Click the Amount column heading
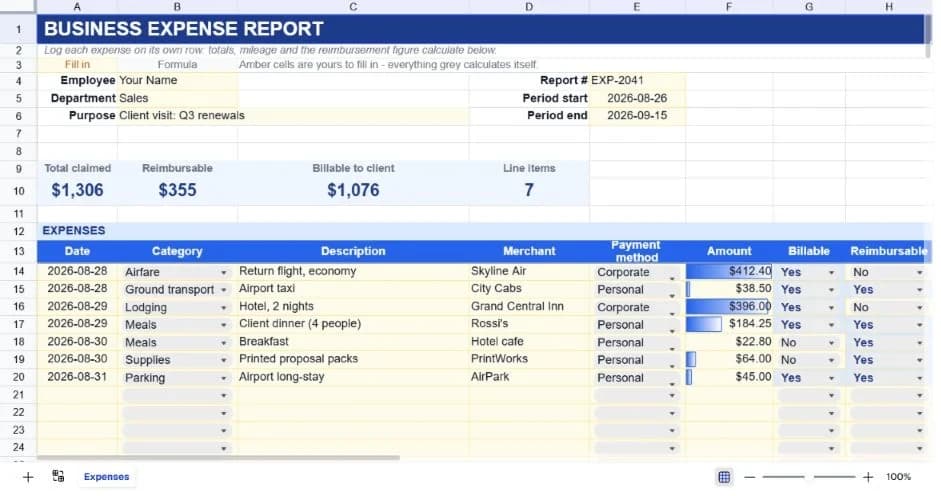 pos(729,251)
